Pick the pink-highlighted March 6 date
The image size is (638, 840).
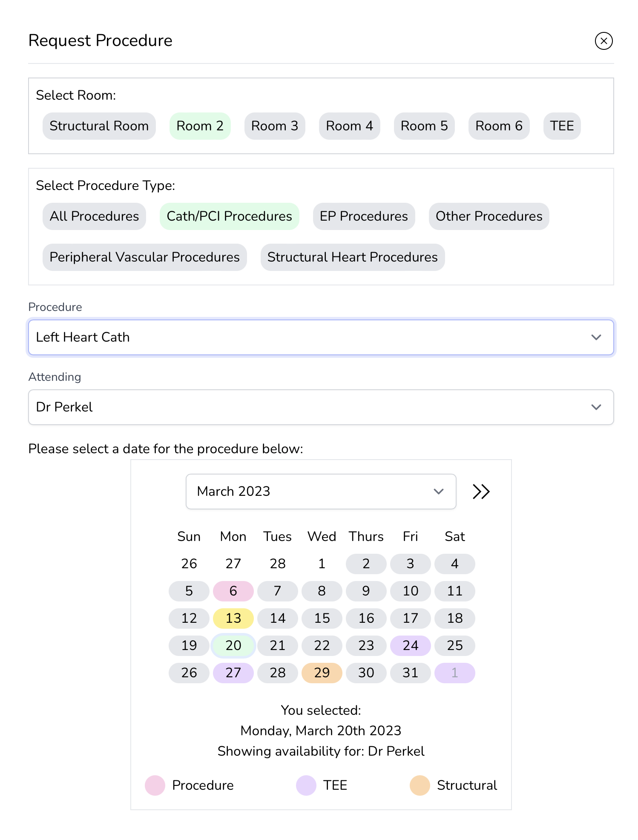[233, 591]
